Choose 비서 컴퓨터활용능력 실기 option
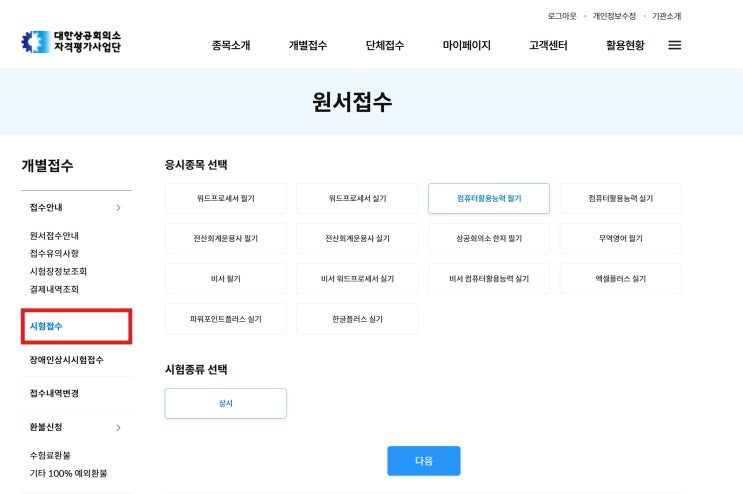 pyautogui.click(x=489, y=278)
